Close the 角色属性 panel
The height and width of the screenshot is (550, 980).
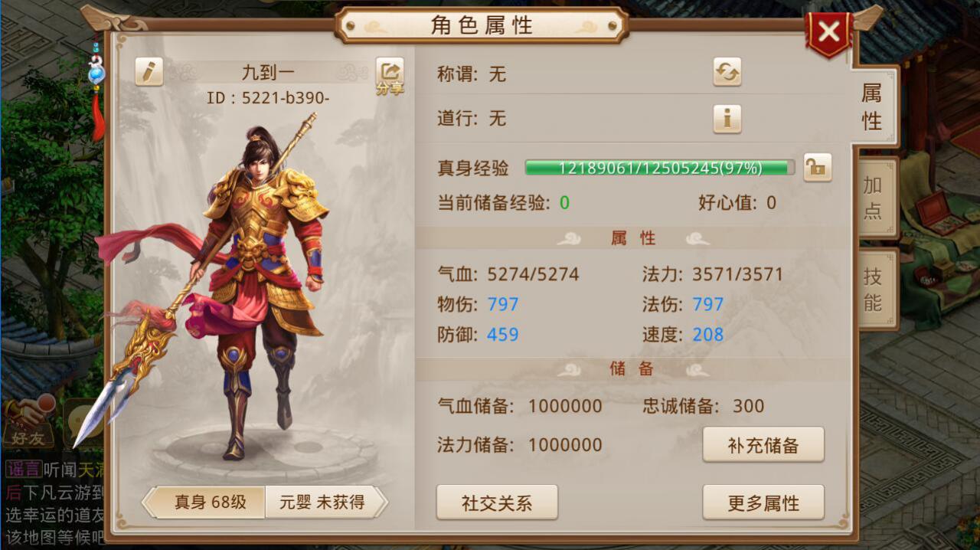[828, 32]
